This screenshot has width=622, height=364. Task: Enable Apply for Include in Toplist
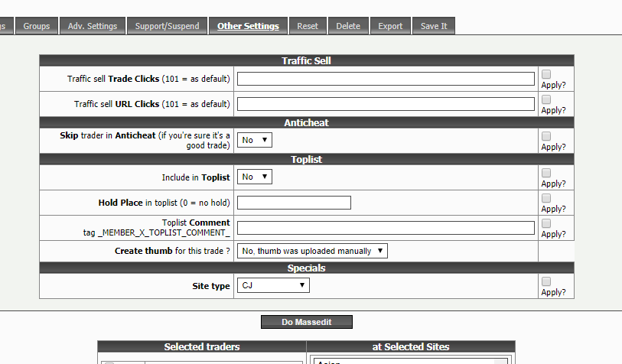click(546, 173)
